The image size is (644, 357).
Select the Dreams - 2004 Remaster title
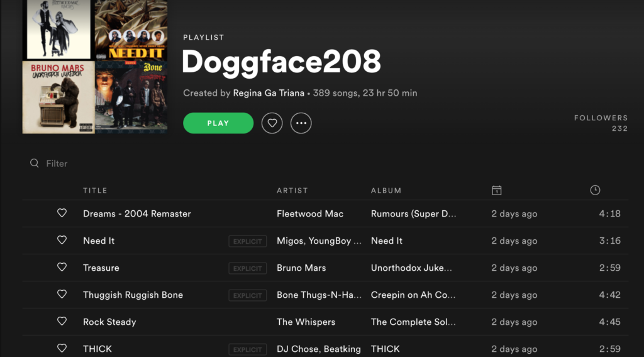(x=136, y=213)
